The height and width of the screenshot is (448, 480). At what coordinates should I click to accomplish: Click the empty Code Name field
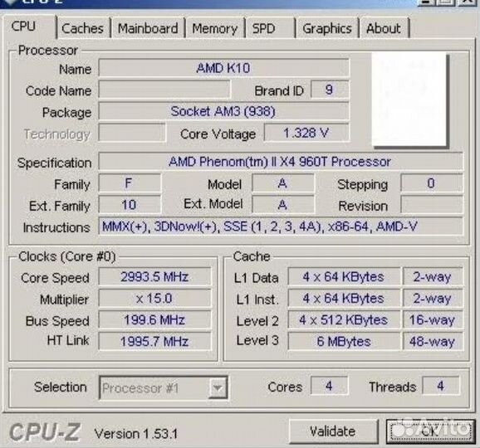pos(164,90)
